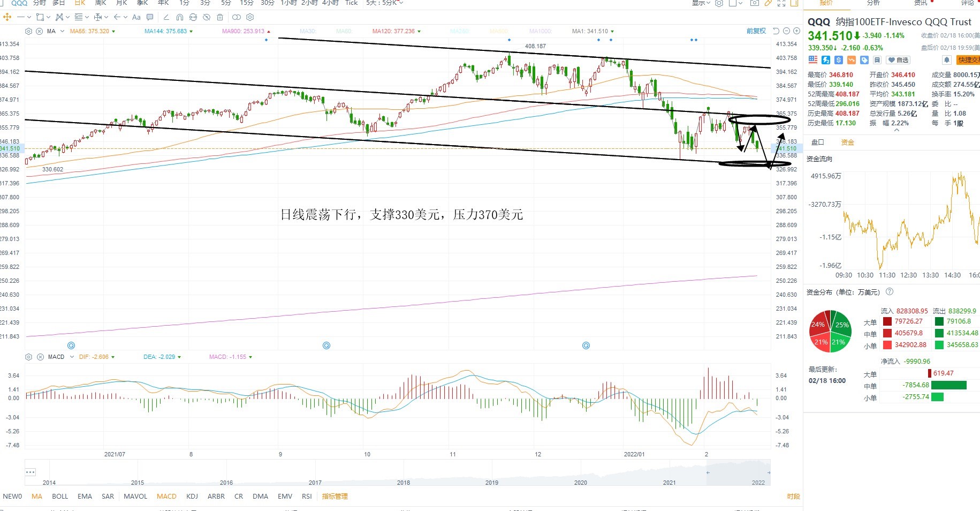The height and width of the screenshot is (511, 980).
Task: Expand line tool dropdown arrow
Action: 29,17
